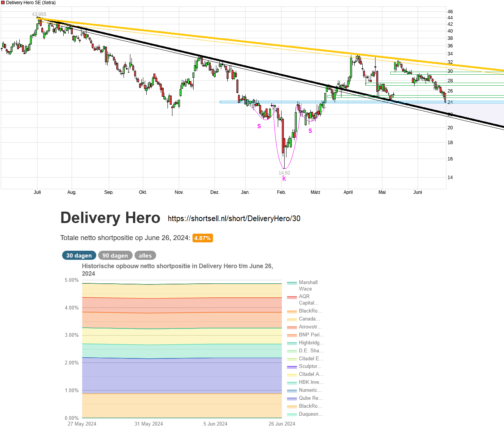The width and height of the screenshot is (504, 443).
Task: Click the 43,955 high price label
Action: coord(39,14)
